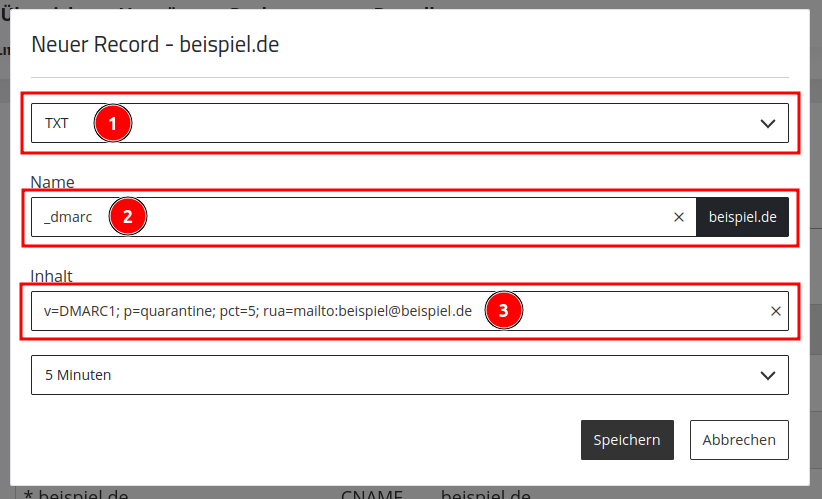Click the Inhalt field label
Image resolution: width=822 pixels, height=499 pixels.
(51, 276)
